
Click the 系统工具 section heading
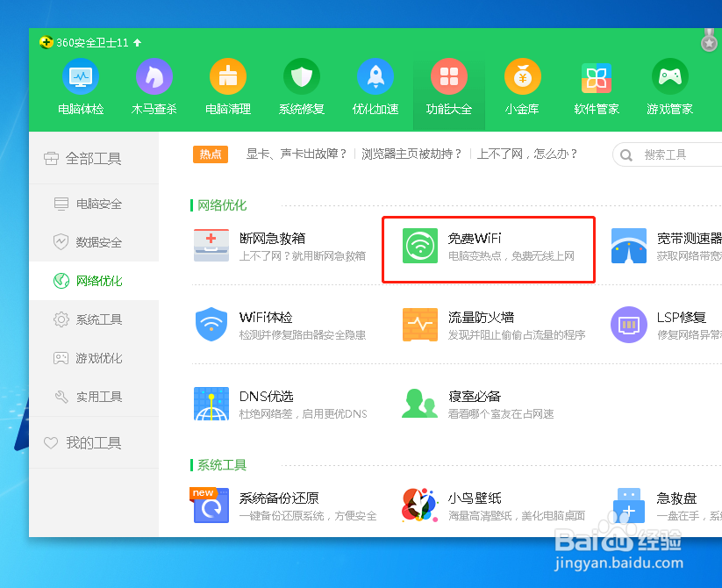coord(222,465)
